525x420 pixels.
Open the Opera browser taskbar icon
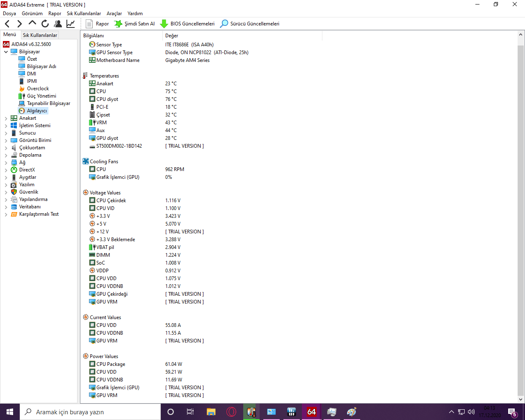pos(231,412)
